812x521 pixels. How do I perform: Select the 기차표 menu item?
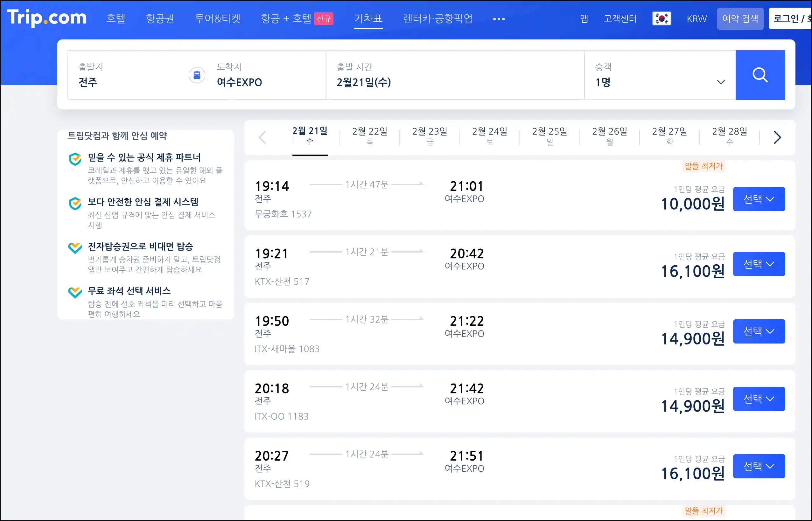(x=368, y=18)
